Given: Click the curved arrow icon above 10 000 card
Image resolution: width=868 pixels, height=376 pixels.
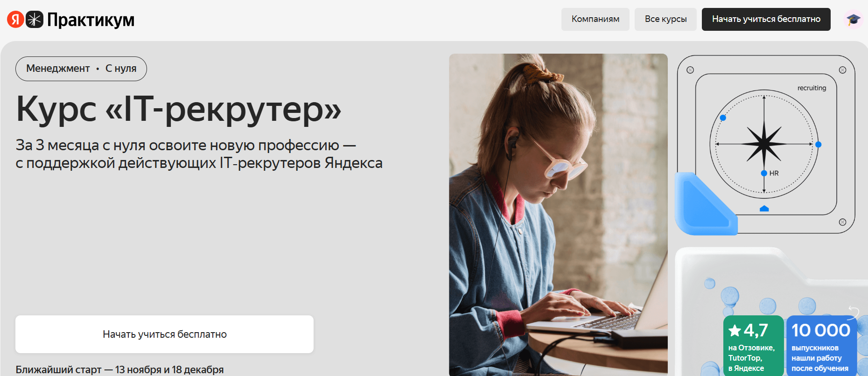Looking at the screenshot, I should click(x=854, y=312).
